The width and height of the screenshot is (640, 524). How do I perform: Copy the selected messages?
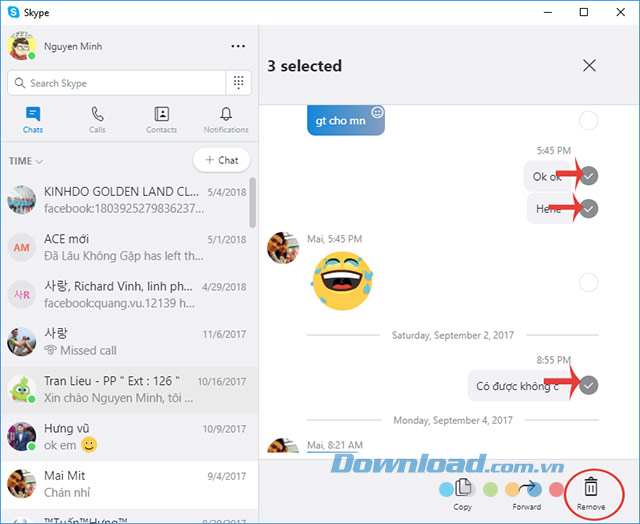click(462, 494)
